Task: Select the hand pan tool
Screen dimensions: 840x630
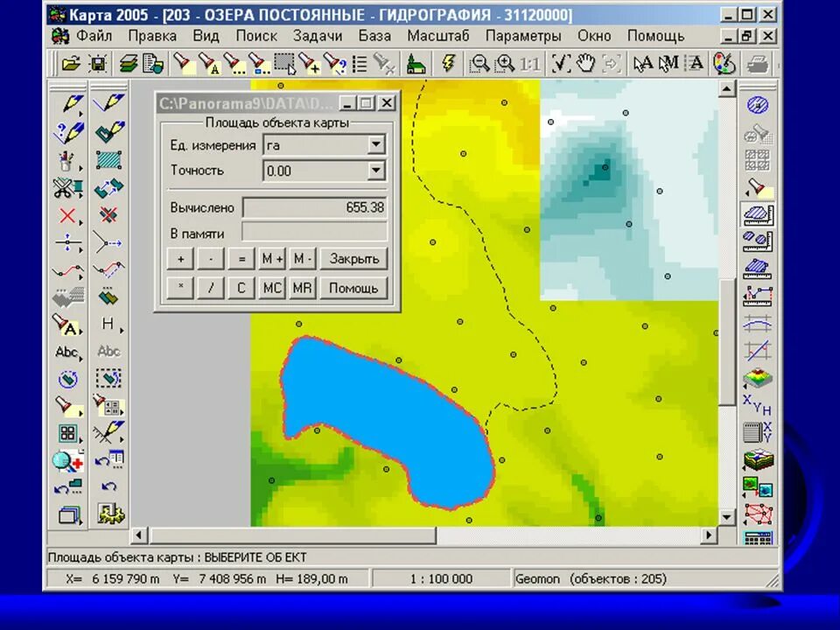Action: [585, 64]
